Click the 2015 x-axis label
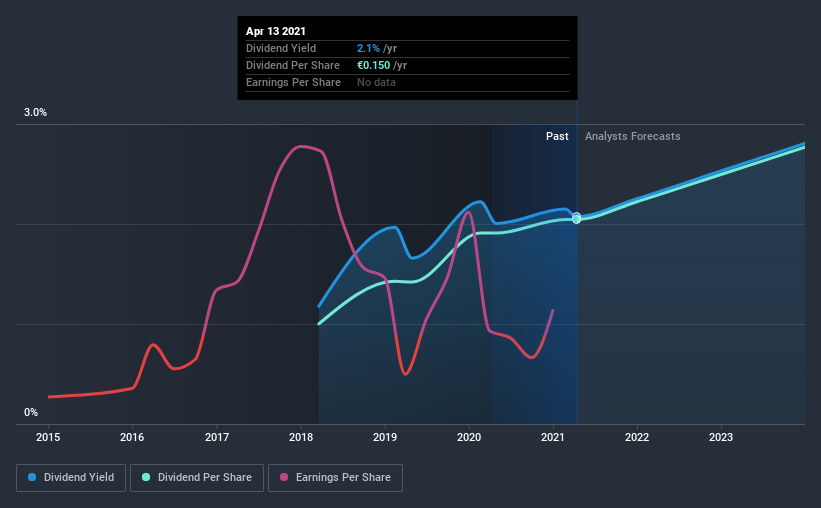The image size is (821, 508). coord(48,437)
